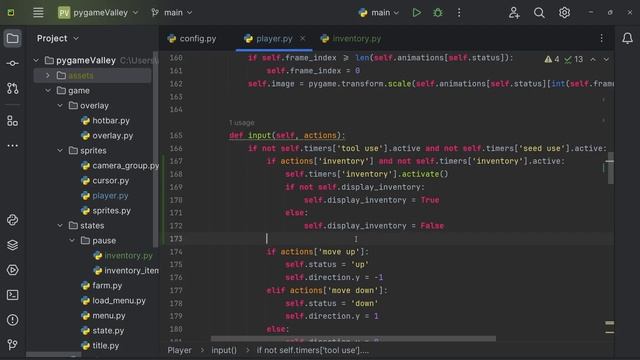Collapse the states folder
This screenshot has width=640, height=360.
coord(60,225)
